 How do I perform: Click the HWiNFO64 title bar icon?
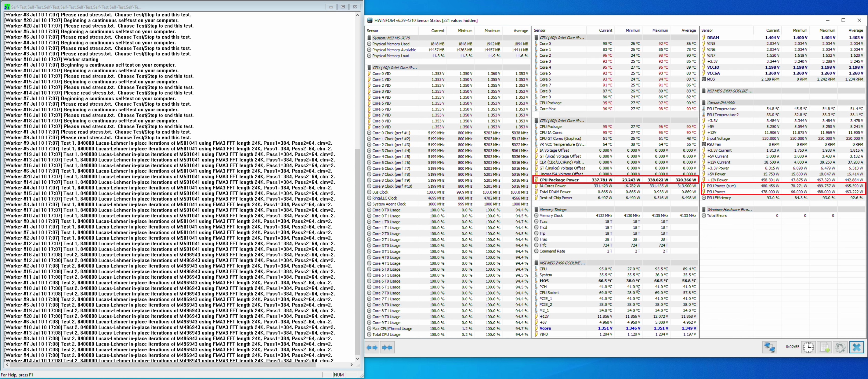tap(370, 20)
